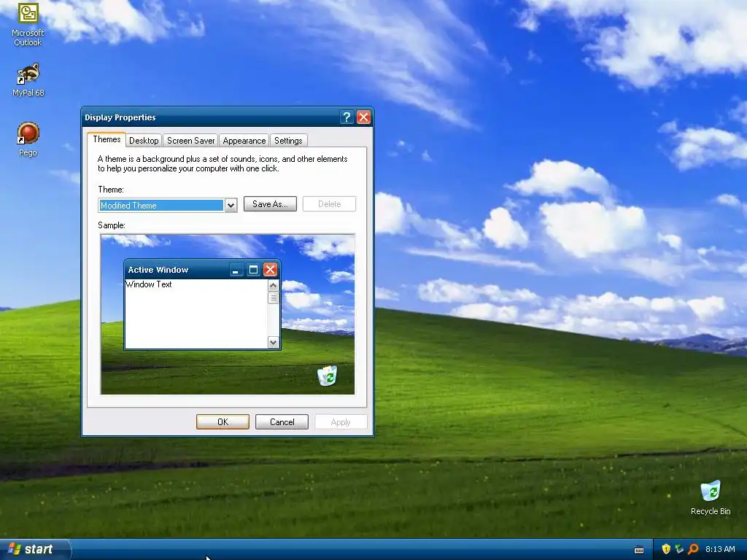Viewport: 747px width, 560px height.
Task: Click the sample window's minimize icon
Action: click(x=236, y=270)
